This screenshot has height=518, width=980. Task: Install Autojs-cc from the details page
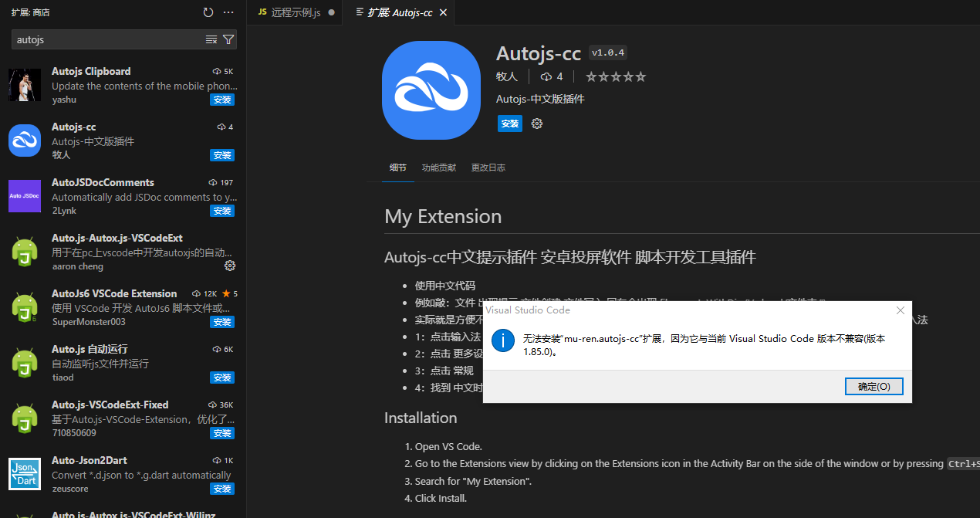(x=509, y=124)
